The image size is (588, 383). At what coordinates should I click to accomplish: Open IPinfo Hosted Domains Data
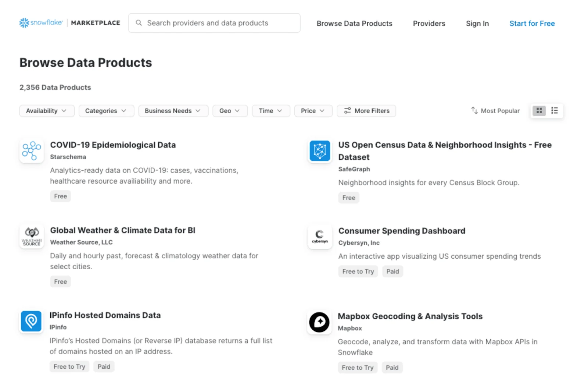(105, 315)
